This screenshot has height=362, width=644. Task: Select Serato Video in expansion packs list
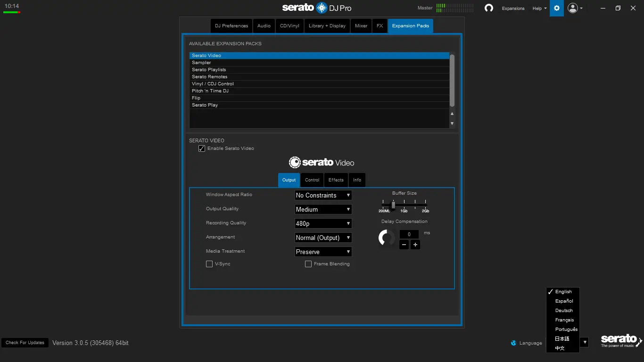click(319, 56)
